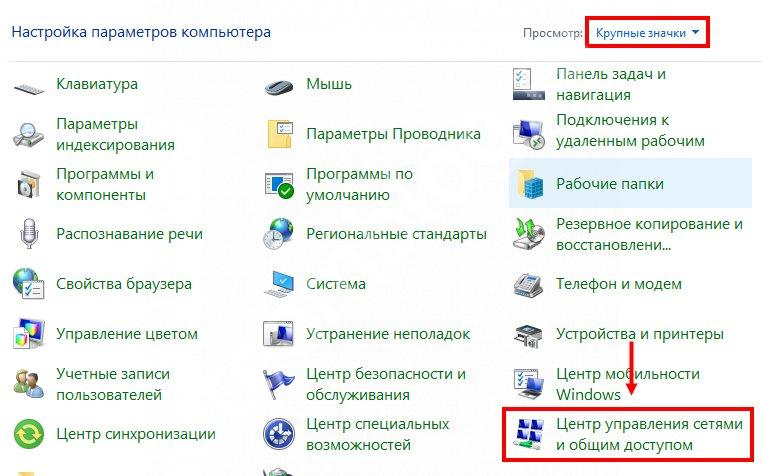Click the Система computer icon
Viewport: 762px width, 476px height.
[x=279, y=284]
